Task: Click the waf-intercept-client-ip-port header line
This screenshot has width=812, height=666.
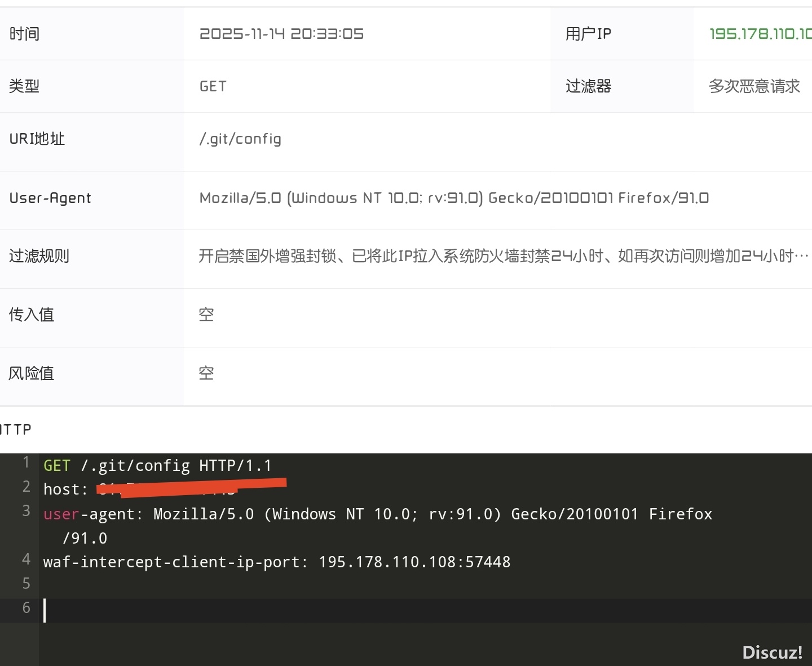Action: click(x=276, y=562)
